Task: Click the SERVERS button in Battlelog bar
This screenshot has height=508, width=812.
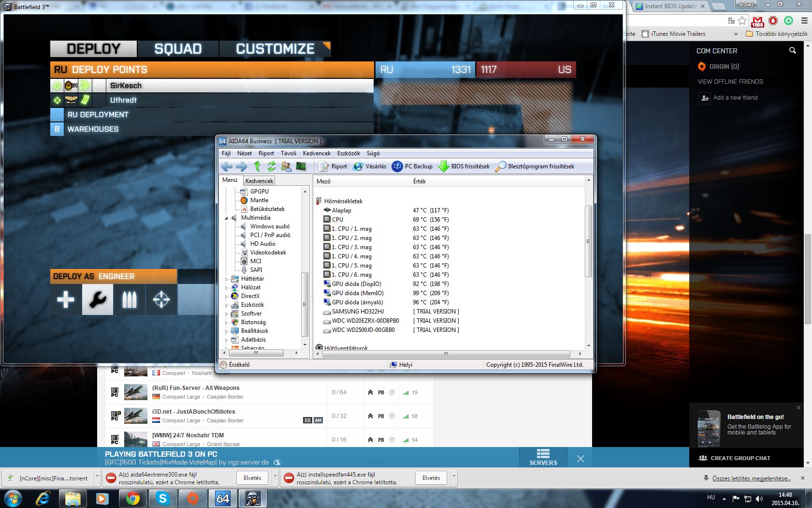Action: point(543,457)
